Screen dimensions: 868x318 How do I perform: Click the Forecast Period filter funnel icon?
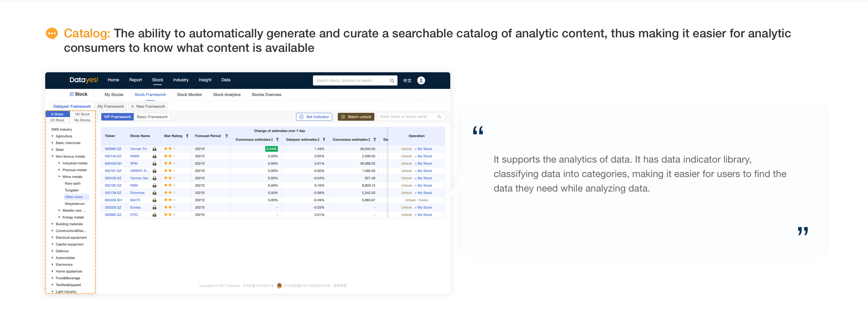point(227,136)
